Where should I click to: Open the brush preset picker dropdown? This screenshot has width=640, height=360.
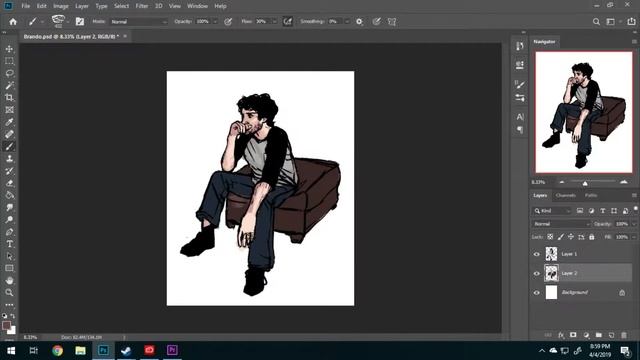coord(68,22)
